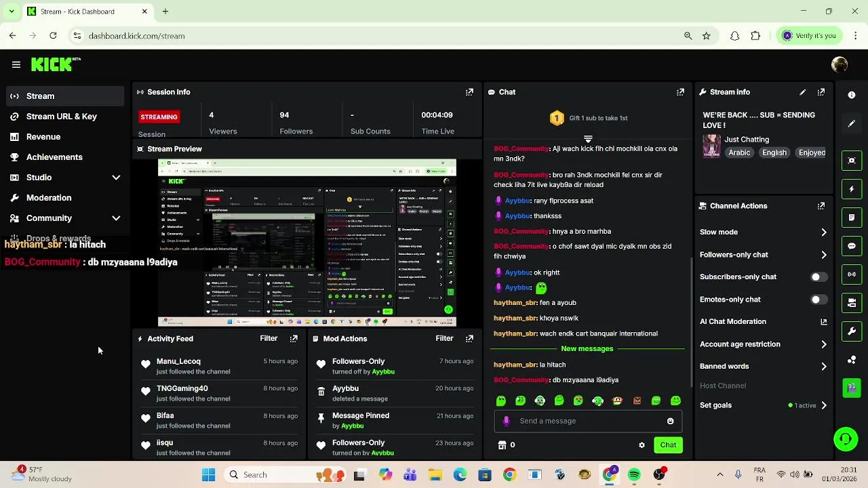Click Message Pinned in Mod Actions
Screen dimensions: 868x488
click(361, 416)
